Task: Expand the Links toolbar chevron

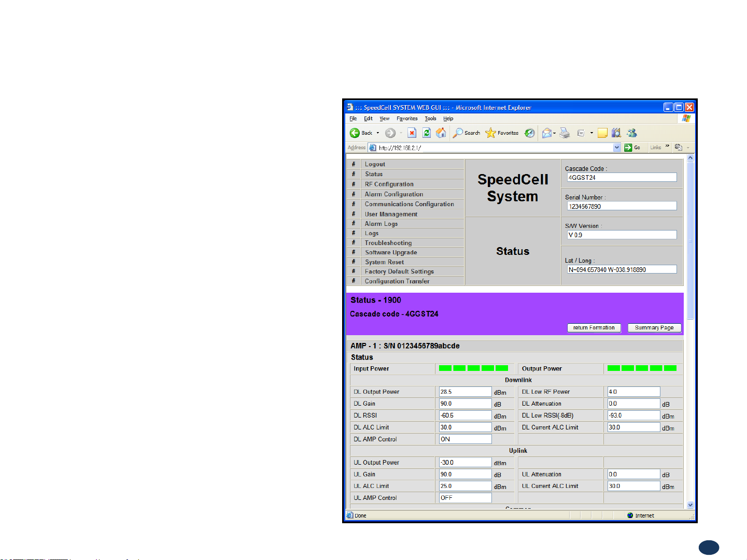Action: click(667, 147)
